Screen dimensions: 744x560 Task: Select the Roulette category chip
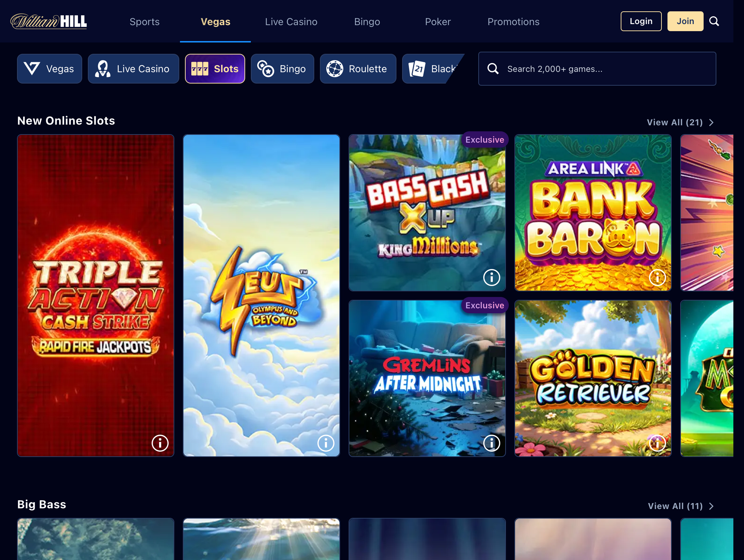(x=358, y=69)
